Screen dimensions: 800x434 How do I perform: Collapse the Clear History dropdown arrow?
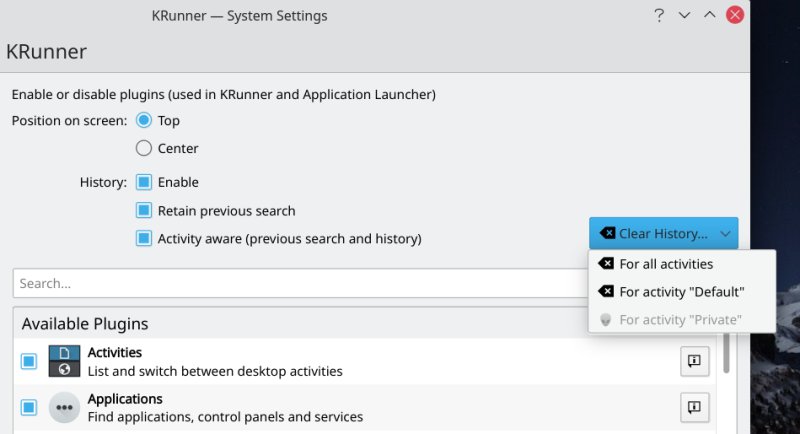726,233
